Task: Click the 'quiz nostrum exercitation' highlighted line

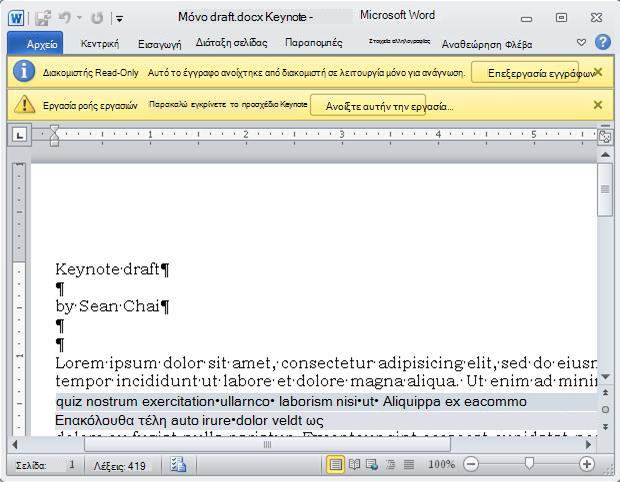Action: coord(291,402)
